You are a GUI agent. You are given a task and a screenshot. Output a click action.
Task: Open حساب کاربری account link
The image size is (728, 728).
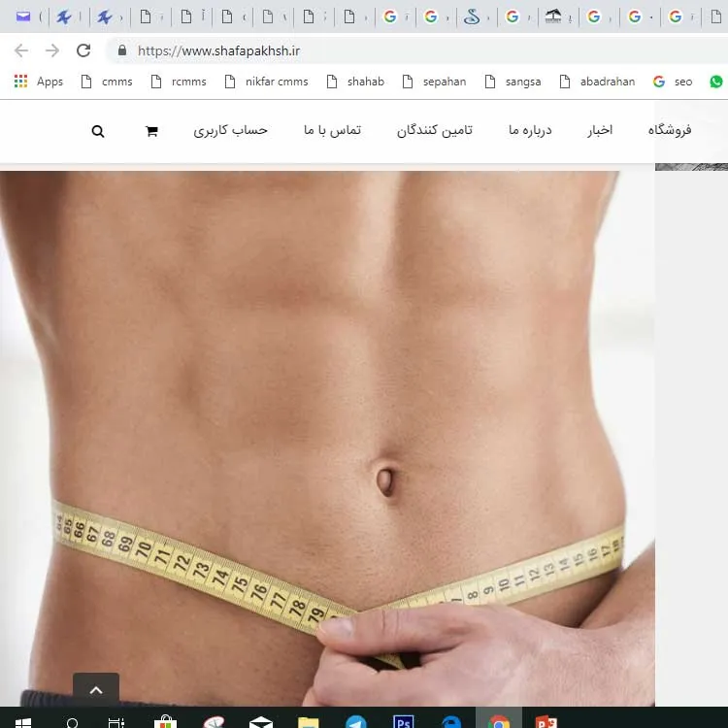coord(230,130)
